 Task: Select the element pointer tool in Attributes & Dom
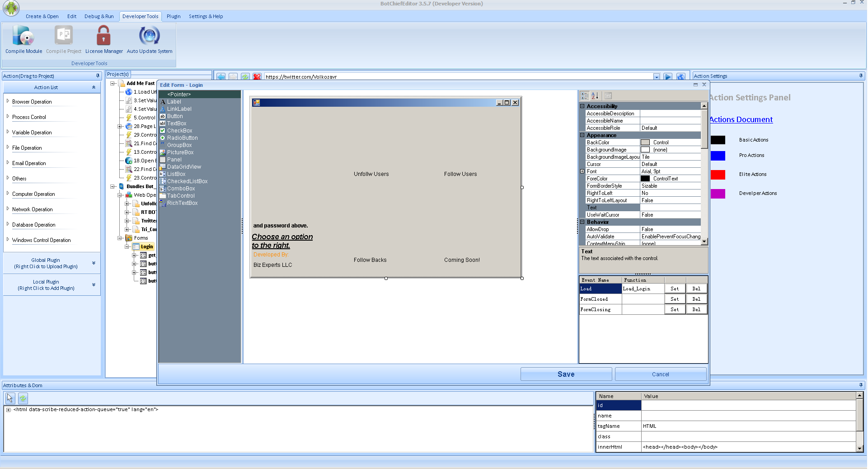[10, 398]
